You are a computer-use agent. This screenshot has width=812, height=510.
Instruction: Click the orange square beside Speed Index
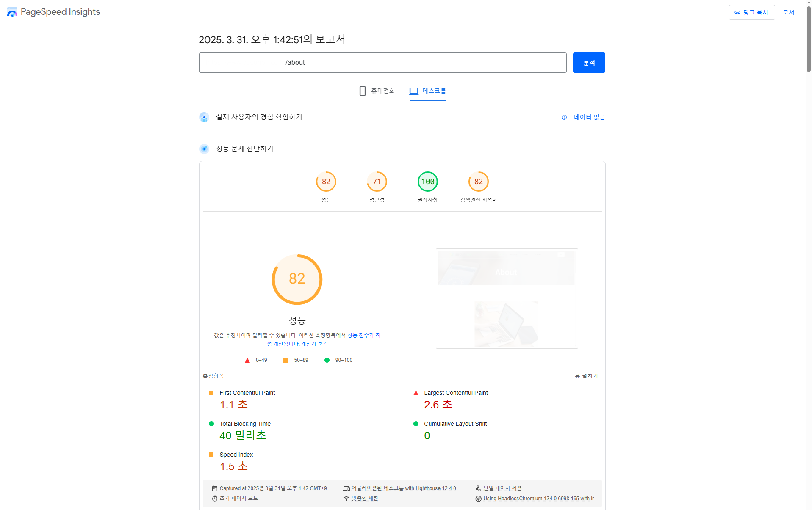pyautogui.click(x=211, y=455)
